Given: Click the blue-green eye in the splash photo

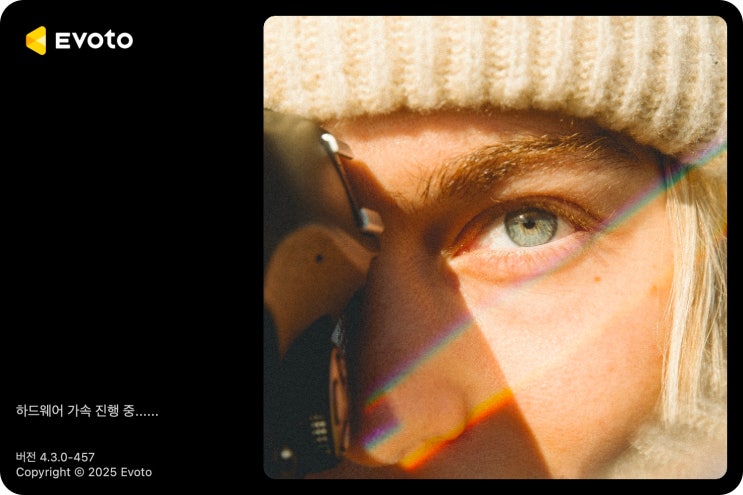Looking at the screenshot, I should point(531,227).
